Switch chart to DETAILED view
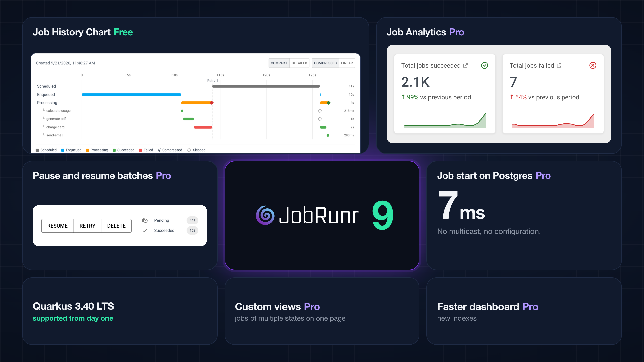 tap(299, 63)
